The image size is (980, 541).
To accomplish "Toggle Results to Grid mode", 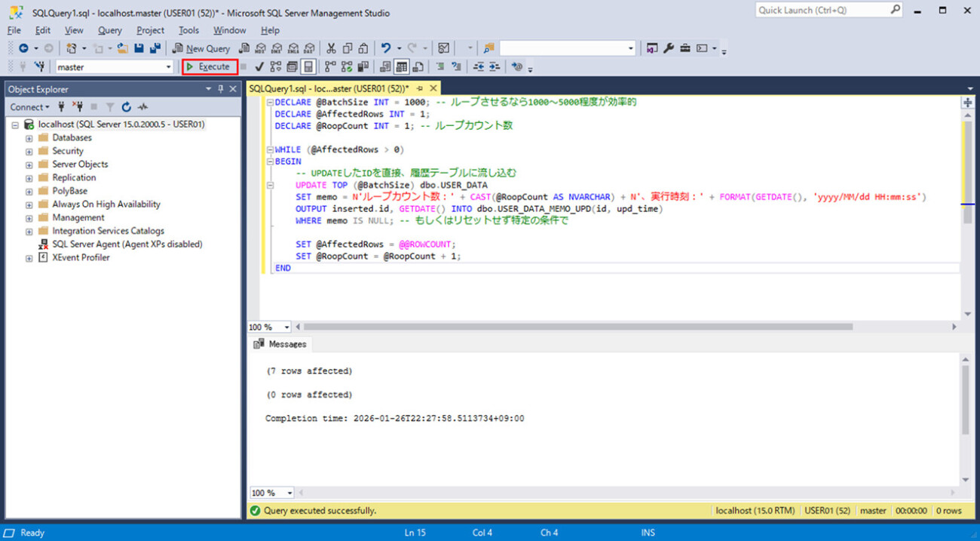I will click(402, 66).
